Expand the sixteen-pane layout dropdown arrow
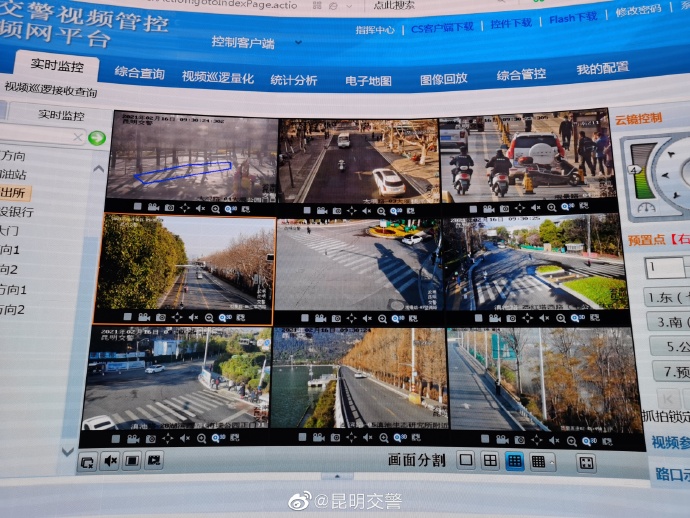The height and width of the screenshot is (518, 690). pyautogui.click(x=551, y=462)
